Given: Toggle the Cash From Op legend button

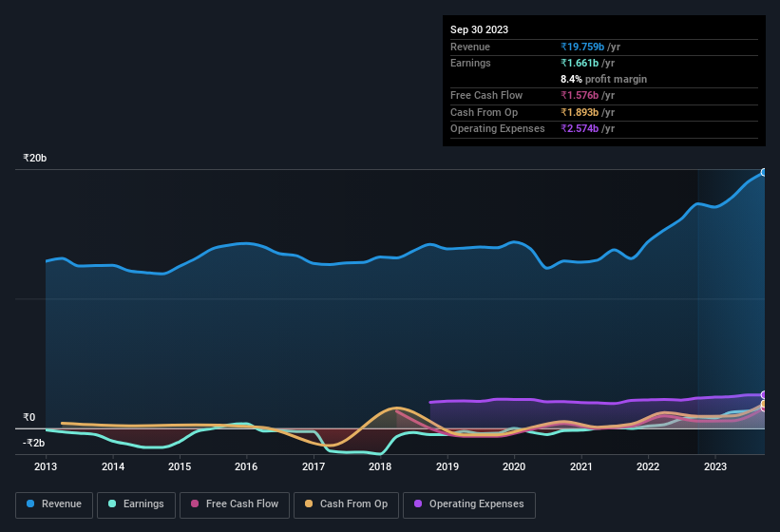Looking at the screenshot, I should [x=346, y=504].
